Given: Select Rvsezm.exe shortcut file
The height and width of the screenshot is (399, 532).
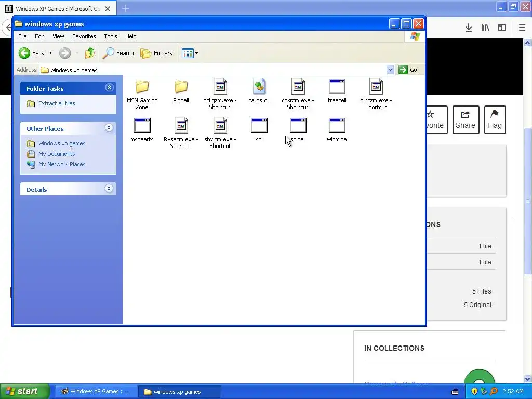Looking at the screenshot, I should point(181,134).
